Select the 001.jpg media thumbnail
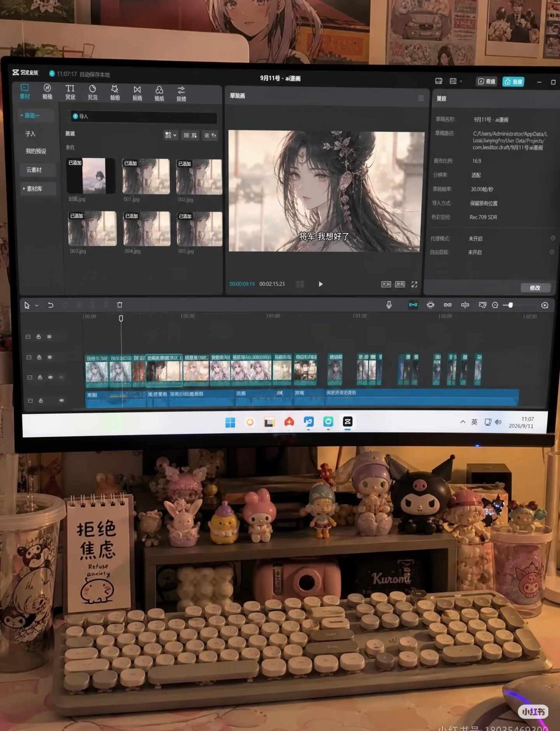This screenshot has height=731, width=560. [146, 176]
